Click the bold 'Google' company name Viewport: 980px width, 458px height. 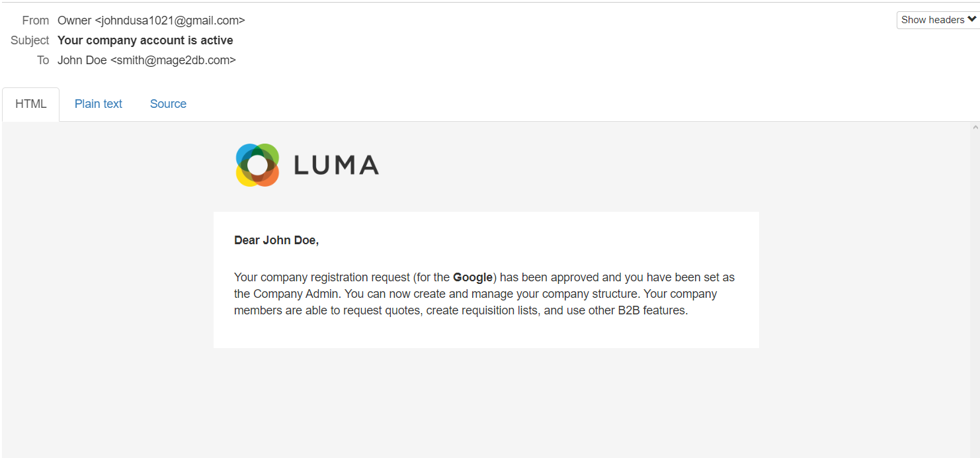472,277
